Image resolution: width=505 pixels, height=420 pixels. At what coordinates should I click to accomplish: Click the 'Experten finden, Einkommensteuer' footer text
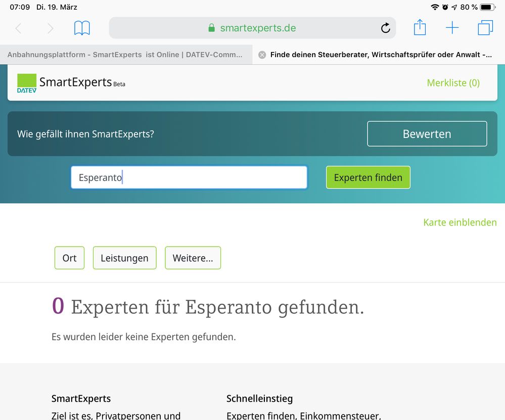pyautogui.click(x=304, y=415)
